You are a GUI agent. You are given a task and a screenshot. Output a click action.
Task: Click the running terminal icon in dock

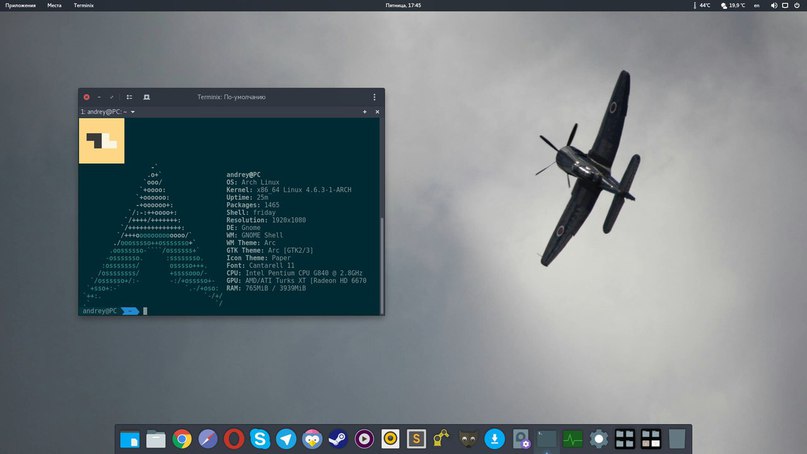pyautogui.click(x=547, y=440)
